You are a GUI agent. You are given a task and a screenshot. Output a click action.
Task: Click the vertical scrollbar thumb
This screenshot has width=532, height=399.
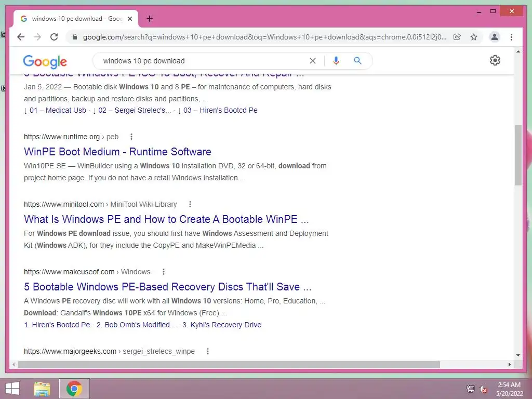click(518, 155)
